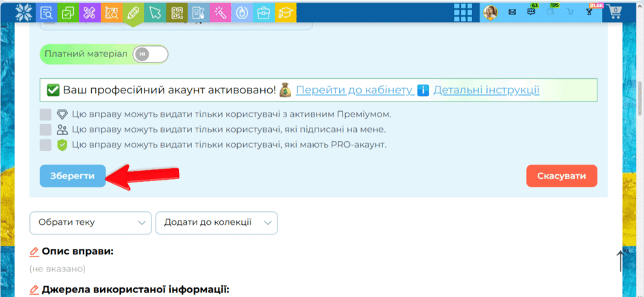Viewport: 644px width, 297px height.
Task: Open the shopping cart showing 0
Action: click(x=615, y=12)
